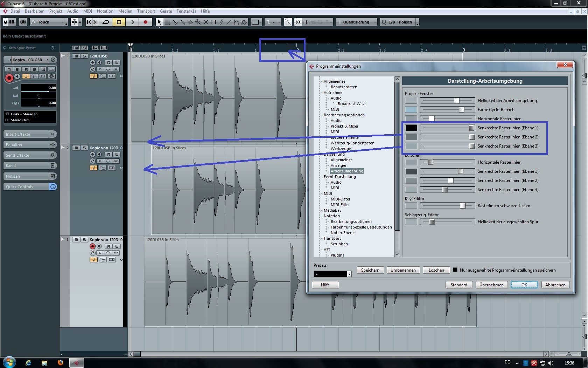The image size is (588, 368).
Task: Toggle the Cycle loop button
Action: 106,22
